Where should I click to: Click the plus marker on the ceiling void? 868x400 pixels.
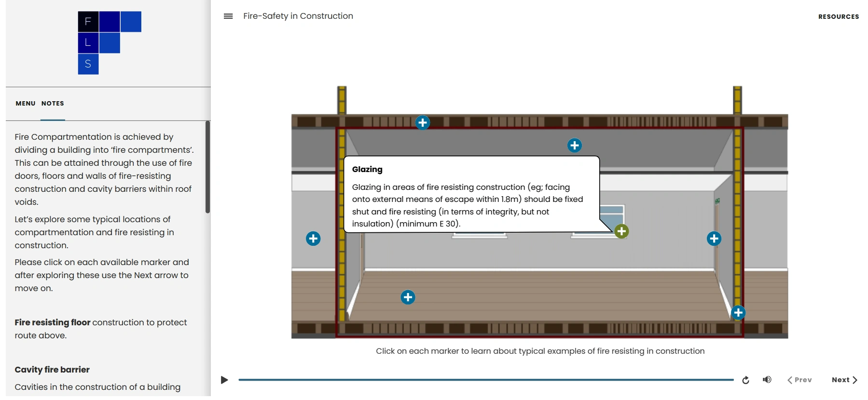tap(574, 146)
